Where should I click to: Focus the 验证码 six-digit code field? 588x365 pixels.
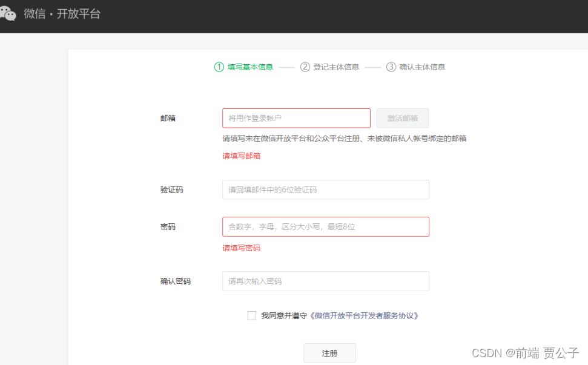click(x=325, y=189)
